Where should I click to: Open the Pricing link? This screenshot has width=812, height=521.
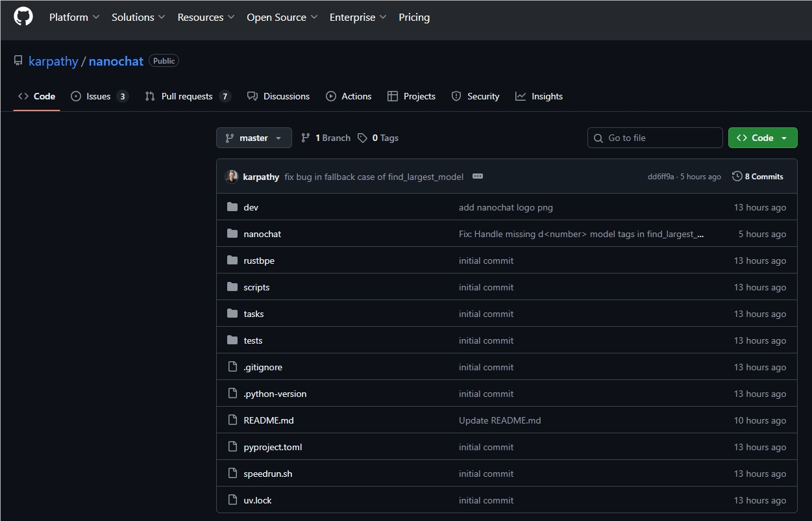tap(414, 18)
